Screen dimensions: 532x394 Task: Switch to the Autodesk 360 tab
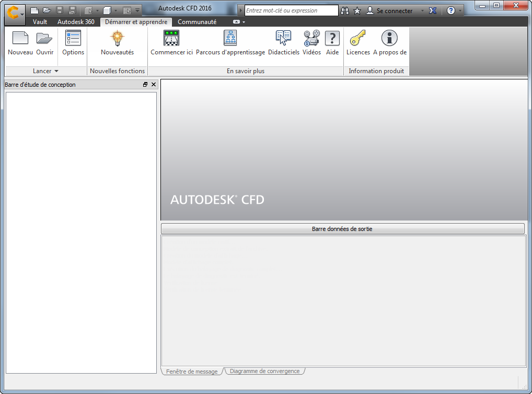click(76, 22)
